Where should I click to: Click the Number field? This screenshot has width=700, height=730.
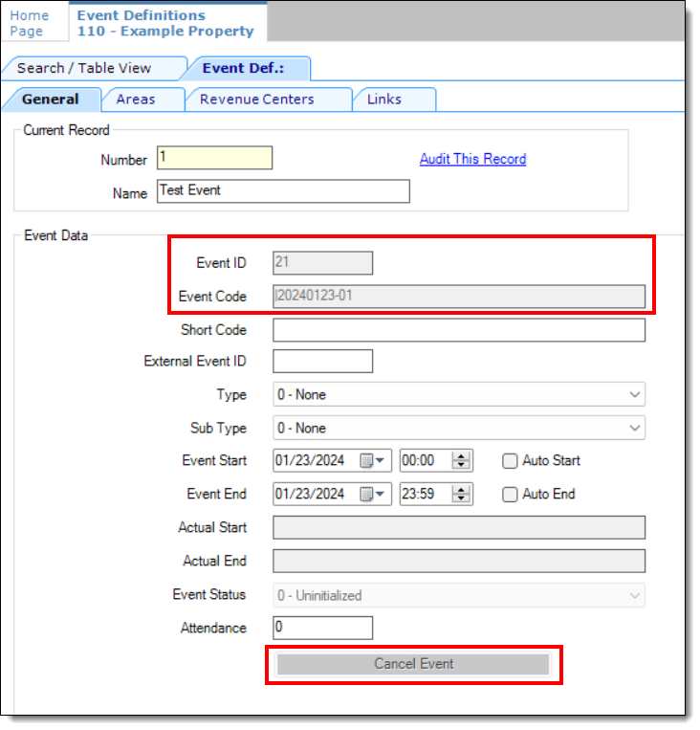(216, 159)
